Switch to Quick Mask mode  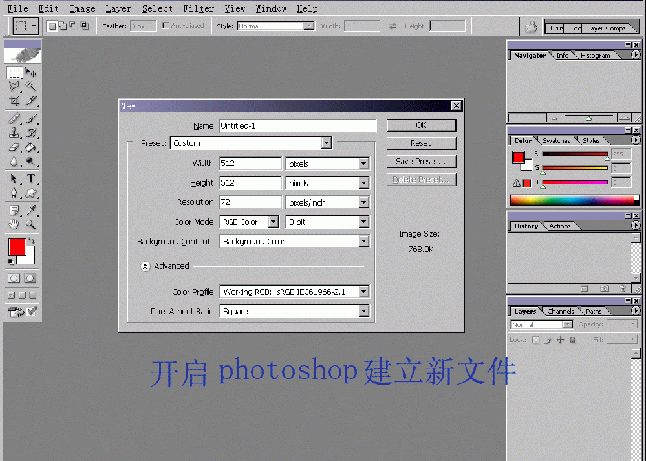pos(30,278)
